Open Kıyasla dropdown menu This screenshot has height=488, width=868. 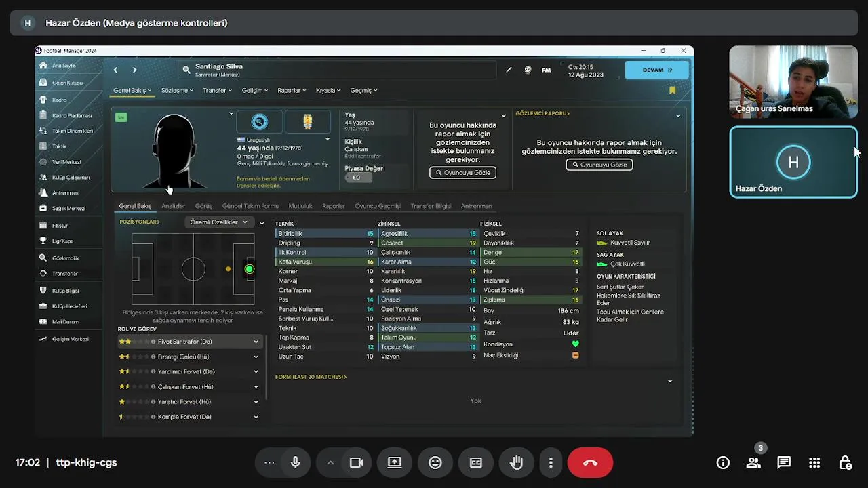(x=329, y=90)
